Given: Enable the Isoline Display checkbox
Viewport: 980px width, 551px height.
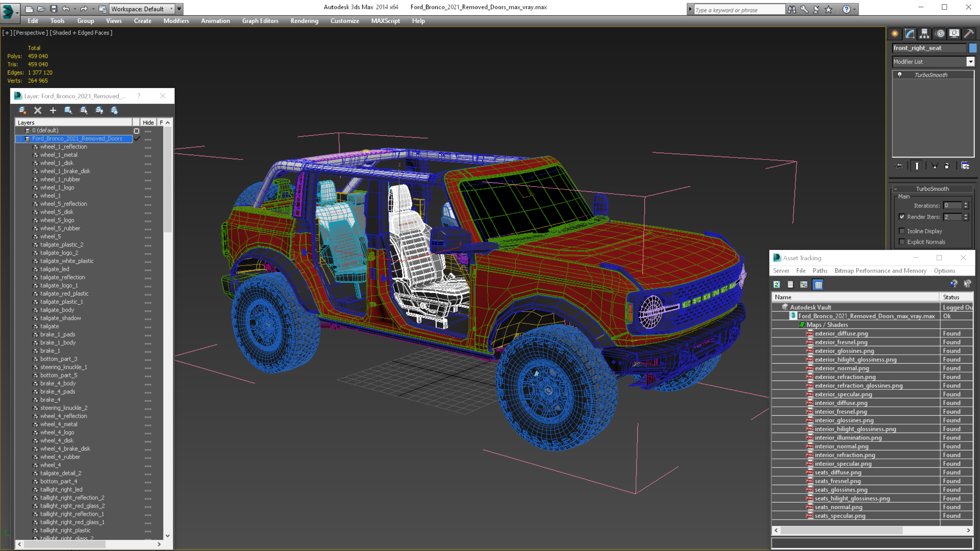Looking at the screenshot, I should tap(902, 231).
